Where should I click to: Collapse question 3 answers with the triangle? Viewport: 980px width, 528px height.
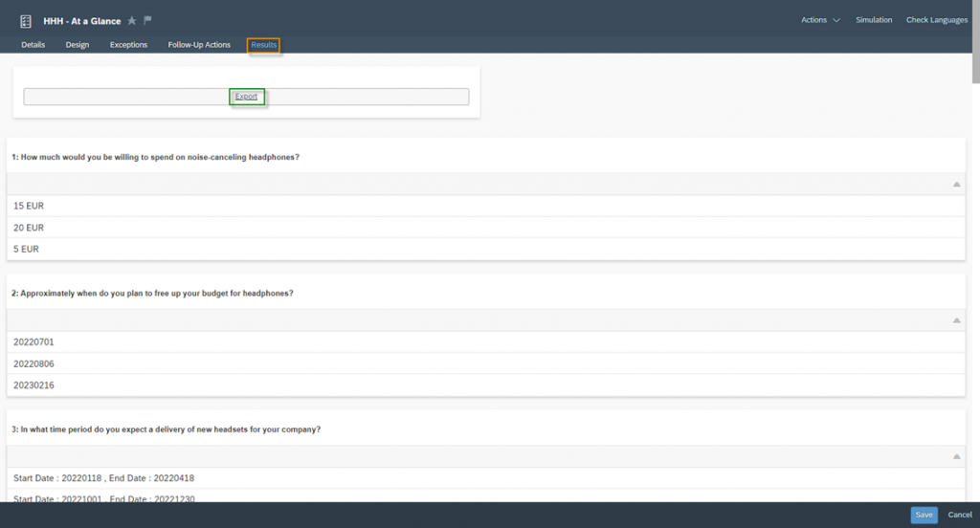click(956, 457)
